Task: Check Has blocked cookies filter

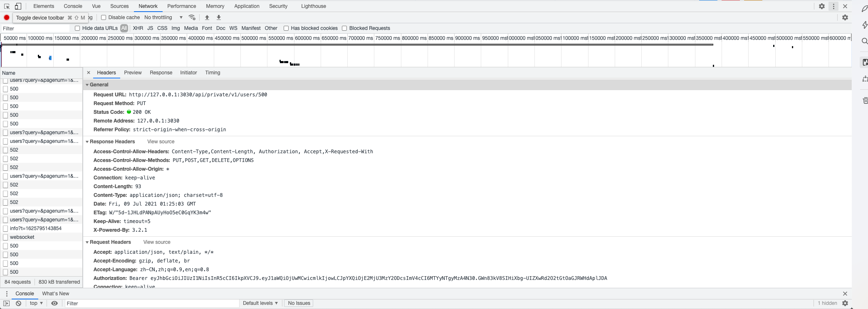Action: click(286, 28)
